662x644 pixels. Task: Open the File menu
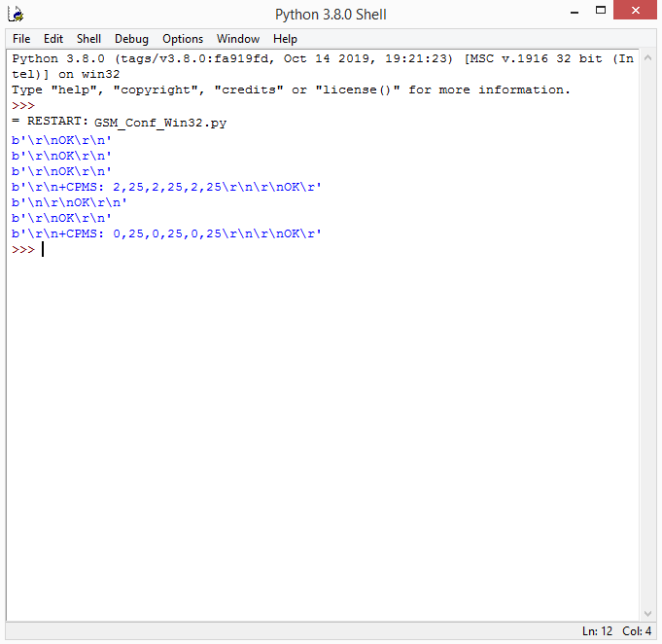pyautogui.click(x=21, y=39)
